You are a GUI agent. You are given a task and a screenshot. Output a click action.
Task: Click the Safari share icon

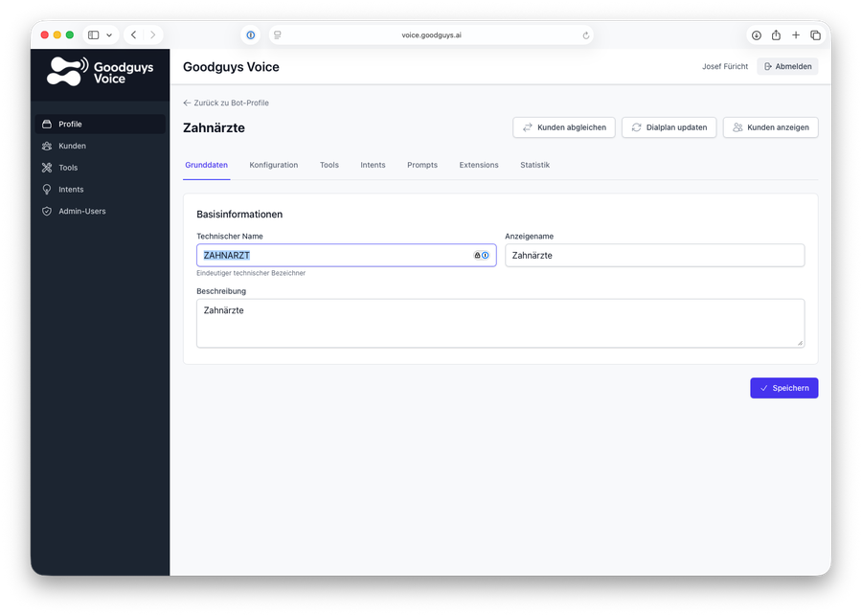(x=776, y=35)
